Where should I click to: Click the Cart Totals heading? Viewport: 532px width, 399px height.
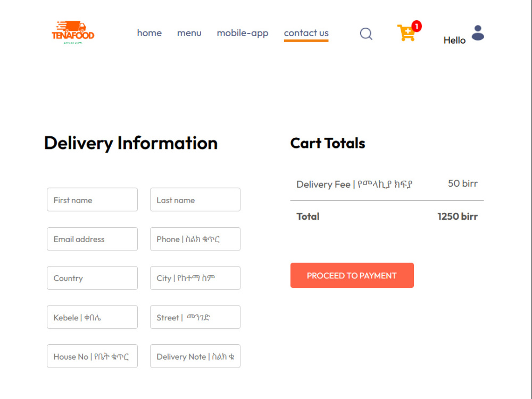click(328, 143)
